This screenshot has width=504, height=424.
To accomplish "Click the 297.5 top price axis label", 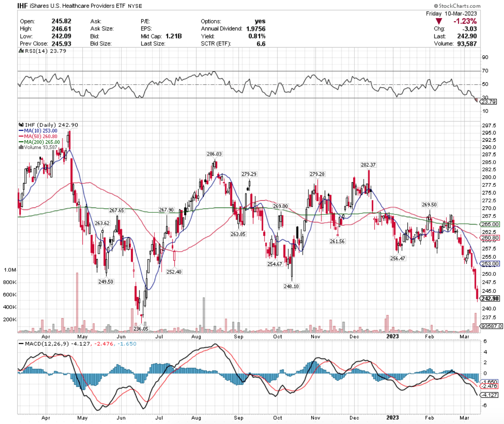I will click(489, 125).
